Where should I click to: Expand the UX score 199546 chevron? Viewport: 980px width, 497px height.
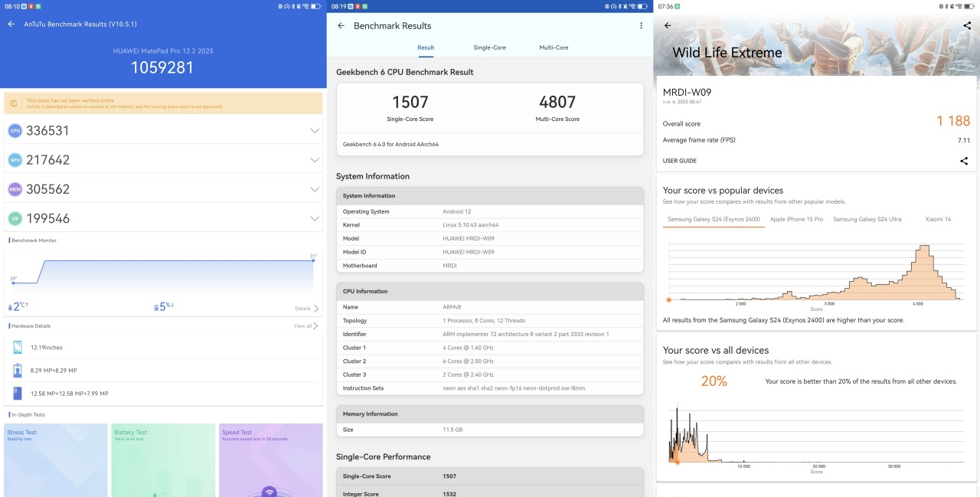[315, 219]
